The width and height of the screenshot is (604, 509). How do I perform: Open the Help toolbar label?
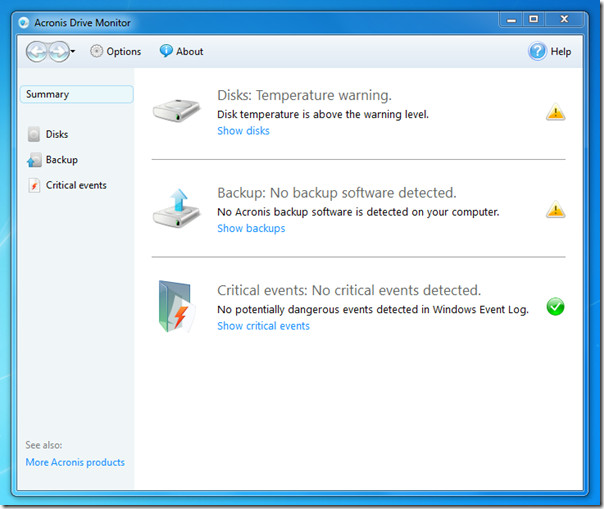560,51
